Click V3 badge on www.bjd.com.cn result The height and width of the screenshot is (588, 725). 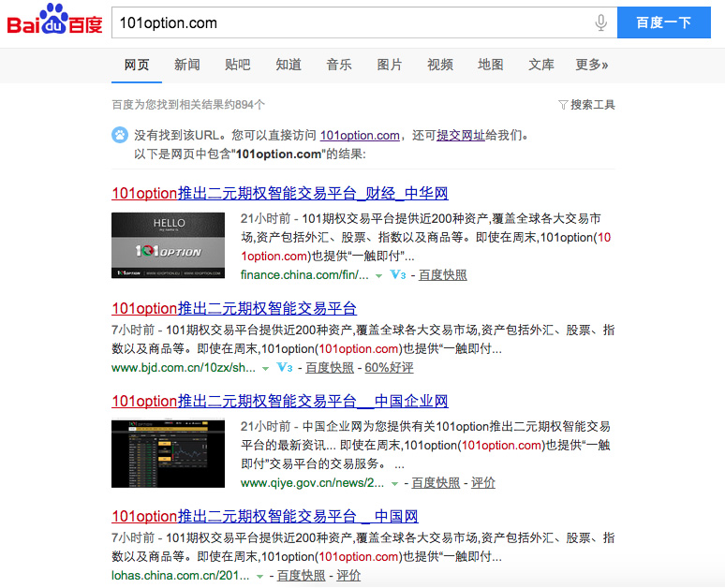(285, 368)
